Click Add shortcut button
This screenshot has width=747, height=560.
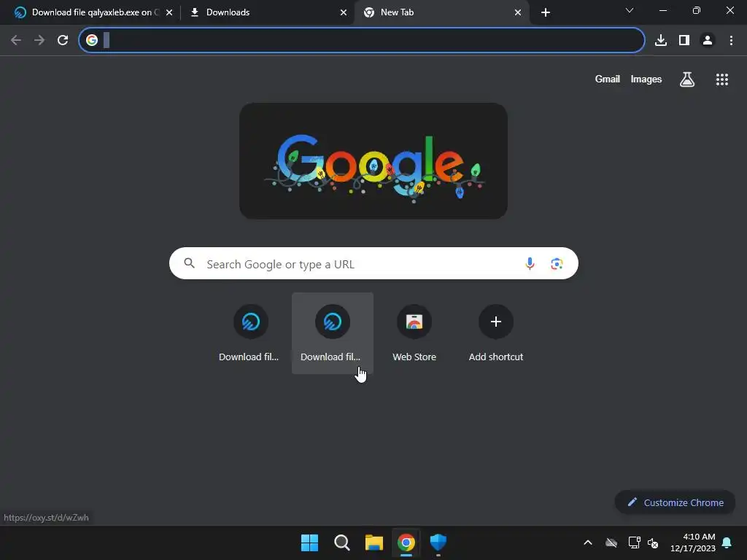pyautogui.click(x=496, y=332)
